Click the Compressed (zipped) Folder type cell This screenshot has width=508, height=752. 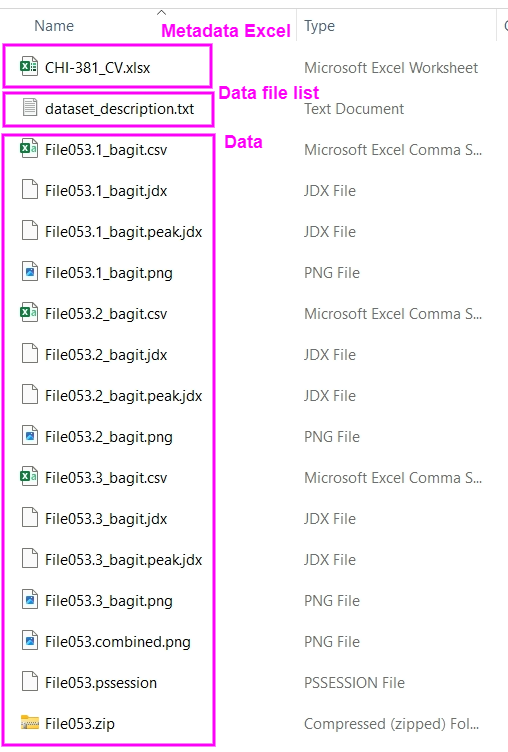(391, 724)
